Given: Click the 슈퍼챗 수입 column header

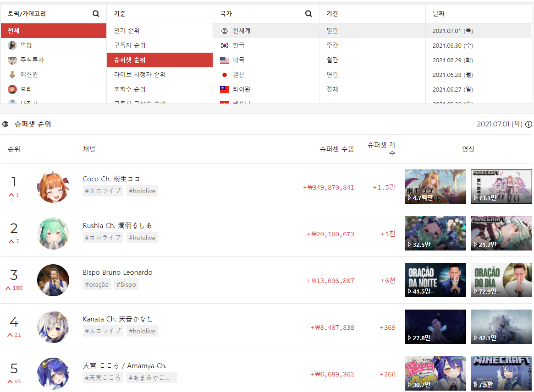Looking at the screenshot, I should pos(337,149).
